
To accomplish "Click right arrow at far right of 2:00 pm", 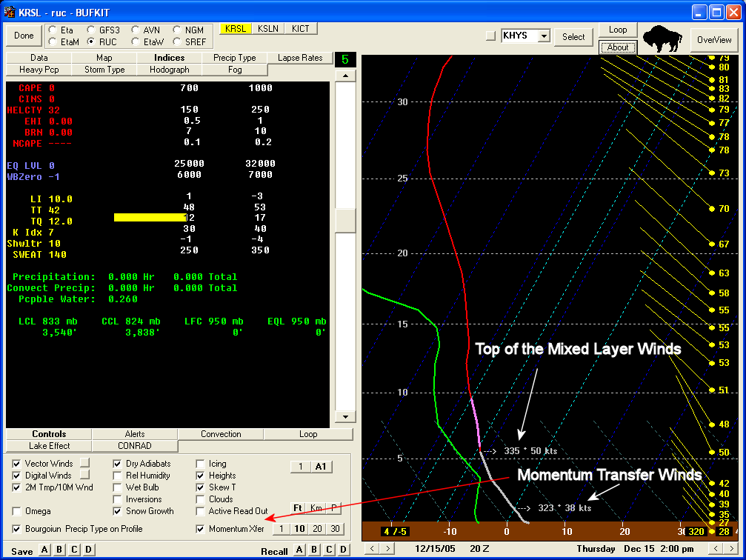I will point(731,549).
